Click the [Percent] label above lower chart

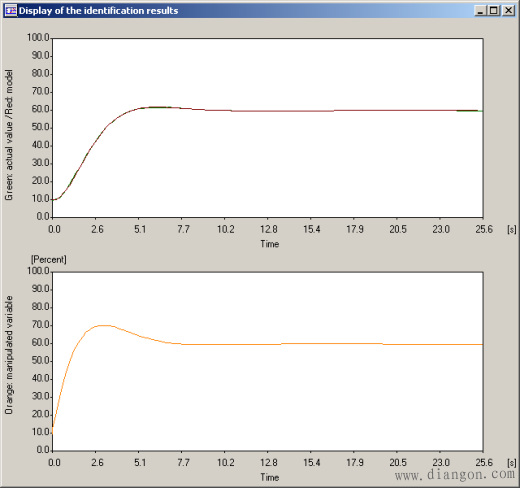(x=49, y=260)
